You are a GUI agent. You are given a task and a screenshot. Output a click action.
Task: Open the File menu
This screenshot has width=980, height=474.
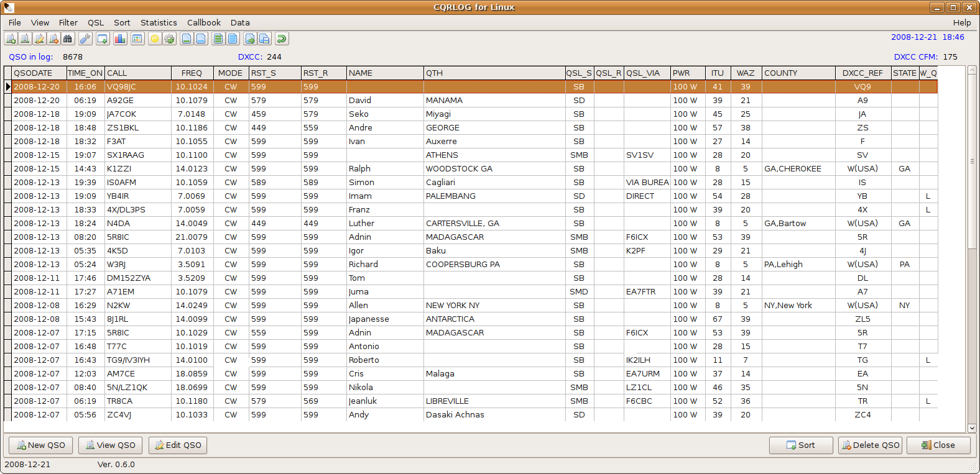pyautogui.click(x=15, y=22)
